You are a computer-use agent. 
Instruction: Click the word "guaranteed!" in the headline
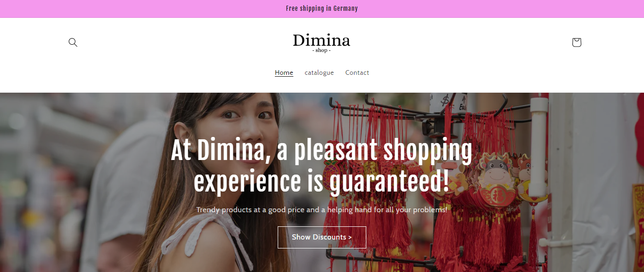tap(389, 183)
